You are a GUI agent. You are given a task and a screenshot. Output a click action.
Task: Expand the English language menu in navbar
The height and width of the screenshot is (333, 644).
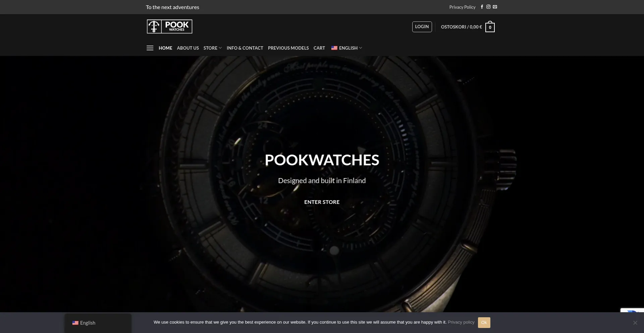pyautogui.click(x=346, y=48)
